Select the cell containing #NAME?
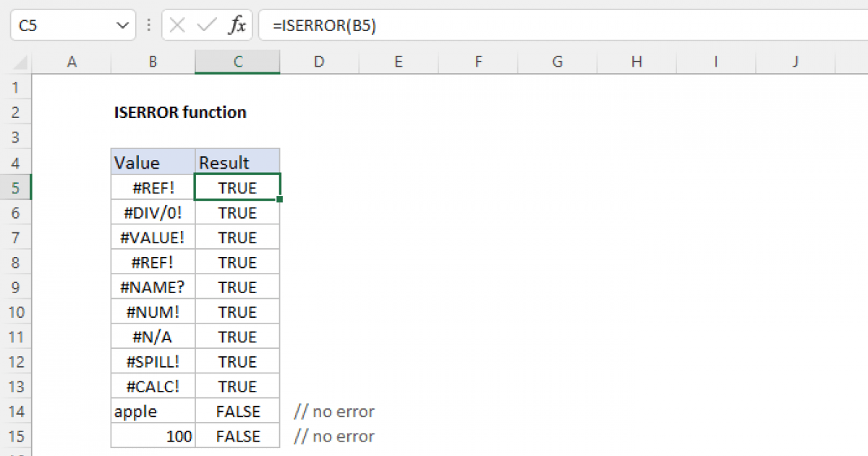The width and height of the screenshot is (868, 456). (152, 287)
